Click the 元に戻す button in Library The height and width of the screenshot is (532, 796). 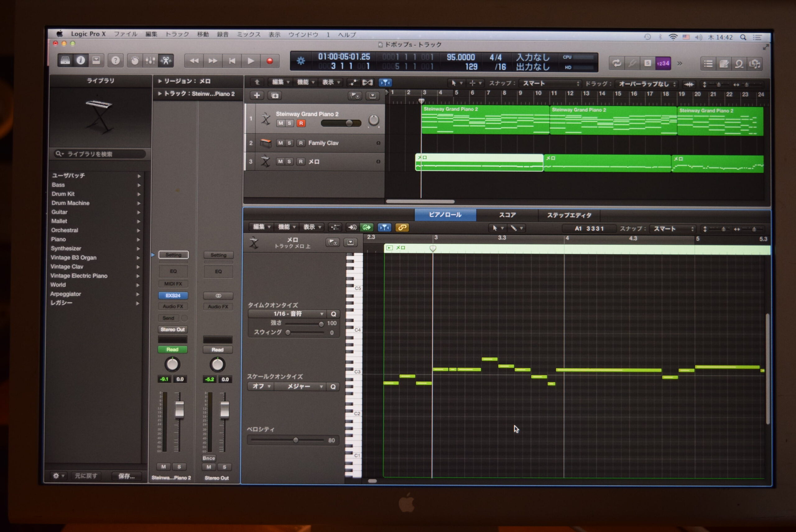click(86, 476)
